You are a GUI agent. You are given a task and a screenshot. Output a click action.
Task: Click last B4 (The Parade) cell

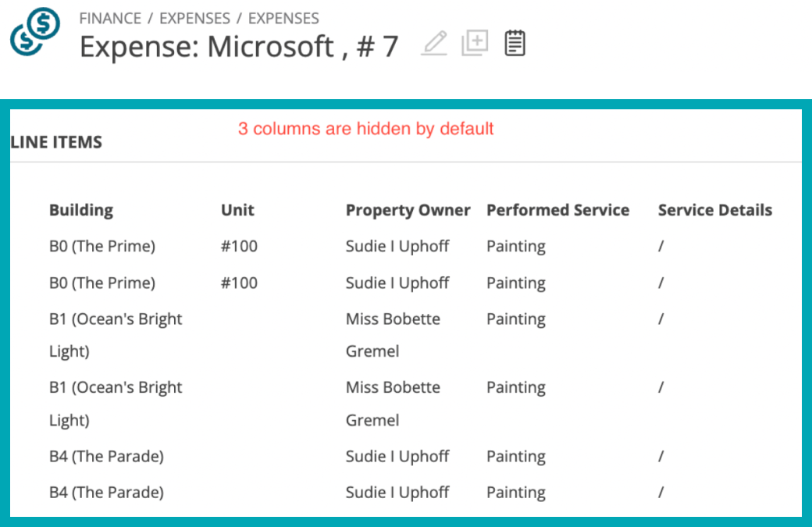[106, 493]
